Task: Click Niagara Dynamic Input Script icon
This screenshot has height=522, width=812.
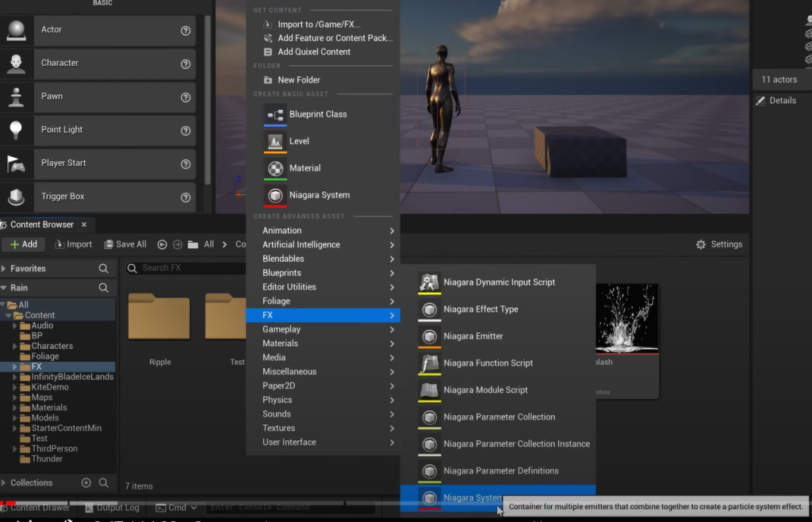Action: [429, 282]
